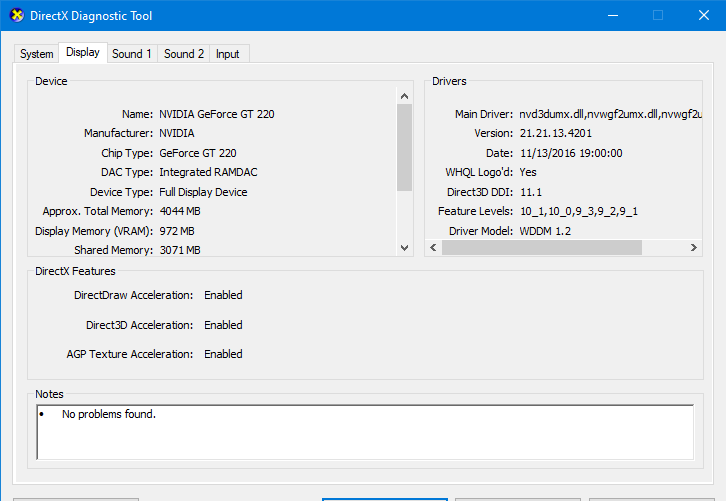Click the Manufacturer value 'NVIDIA'
This screenshot has height=501, width=726.
177,133
